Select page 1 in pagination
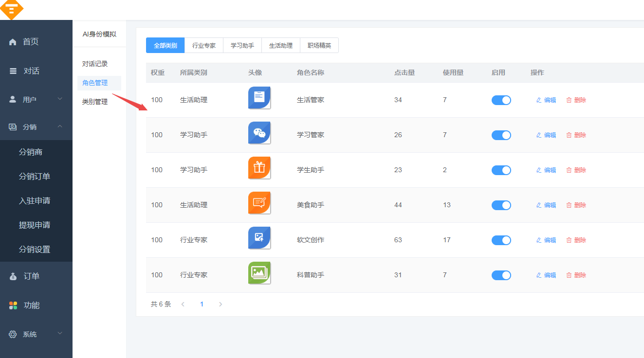 tap(202, 304)
